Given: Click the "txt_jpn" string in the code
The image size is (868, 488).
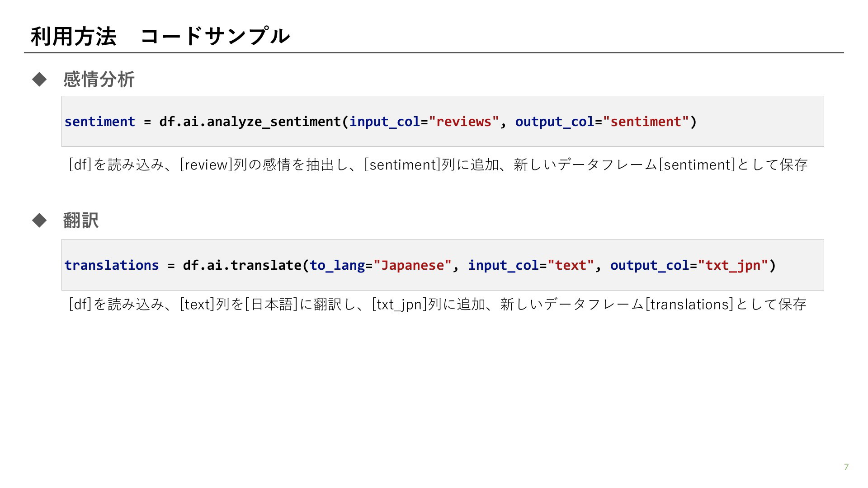Looking at the screenshot, I should [x=733, y=265].
